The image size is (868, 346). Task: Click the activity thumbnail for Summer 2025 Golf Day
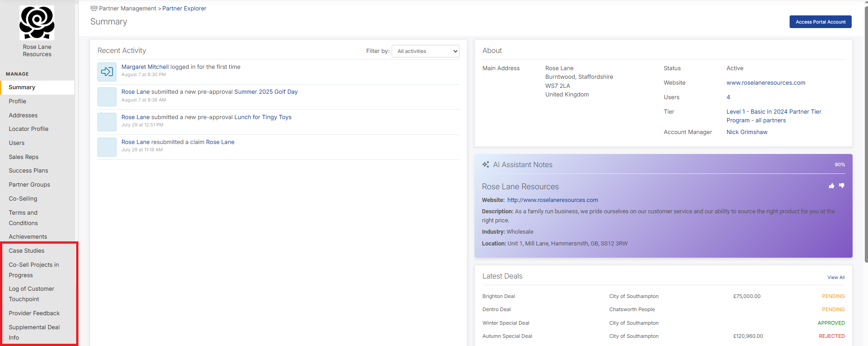107,97
